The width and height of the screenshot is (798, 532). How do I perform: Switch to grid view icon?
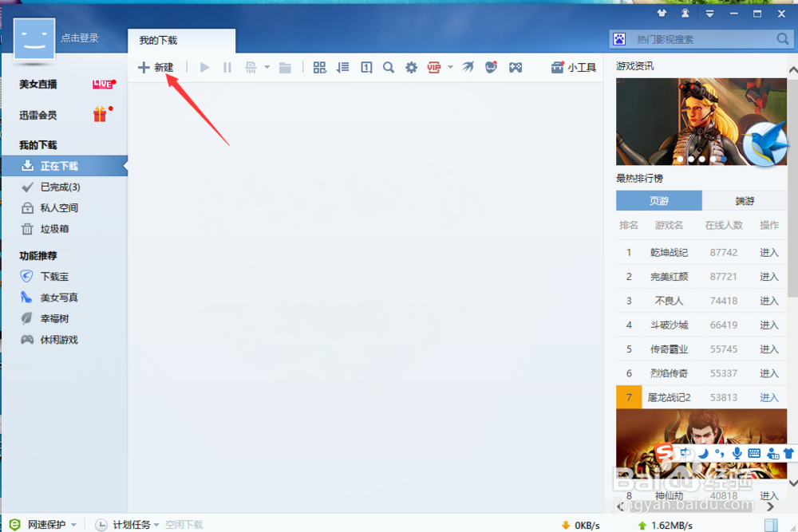coord(320,67)
